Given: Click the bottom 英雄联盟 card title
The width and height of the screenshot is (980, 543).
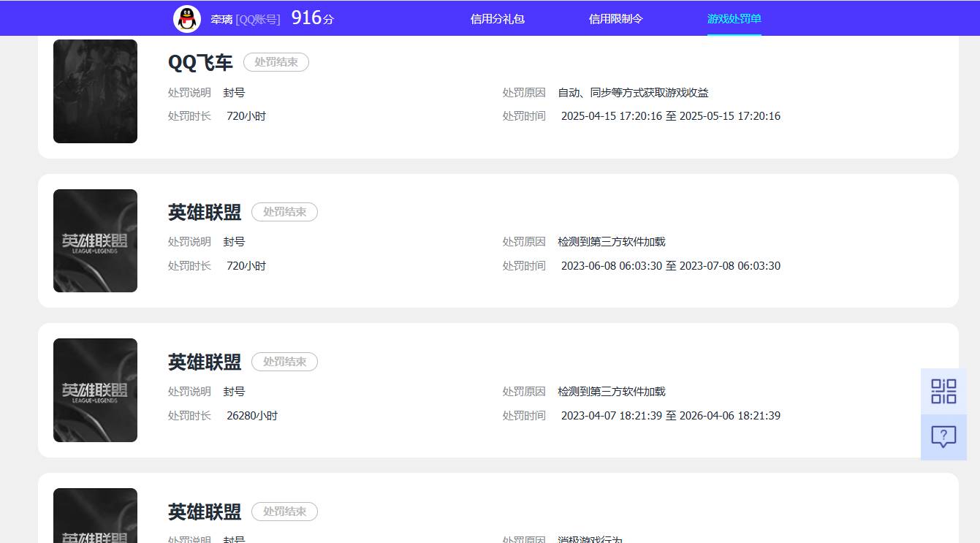Looking at the screenshot, I should [205, 512].
